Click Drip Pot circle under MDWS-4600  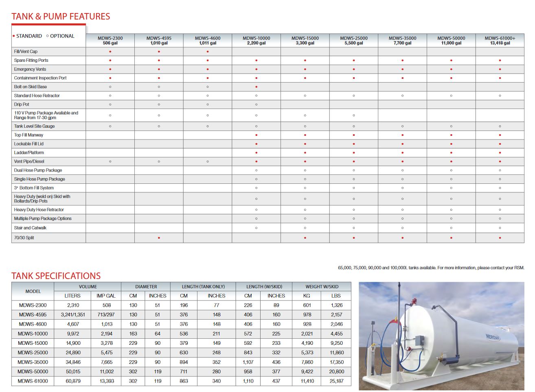tap(208, 105)
